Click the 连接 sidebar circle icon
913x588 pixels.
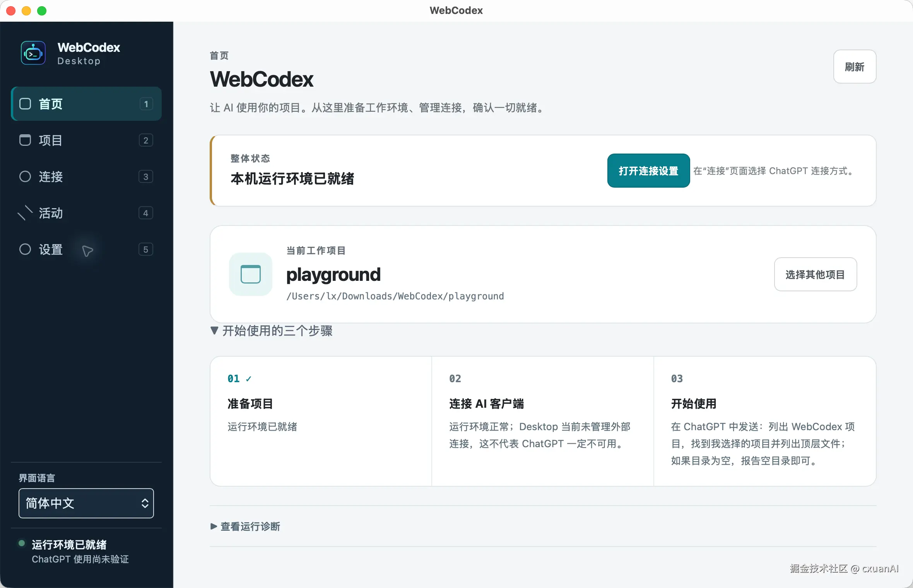click(x=25, y=176)
